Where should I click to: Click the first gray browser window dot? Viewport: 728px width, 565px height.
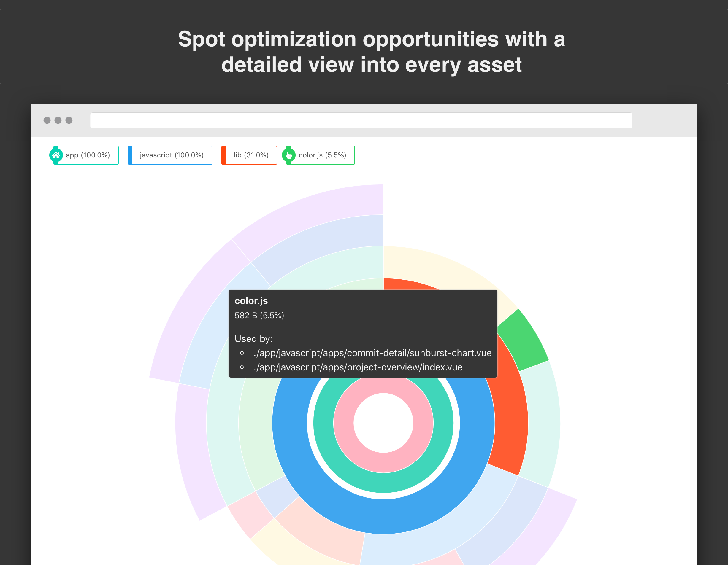coord(47,120)
